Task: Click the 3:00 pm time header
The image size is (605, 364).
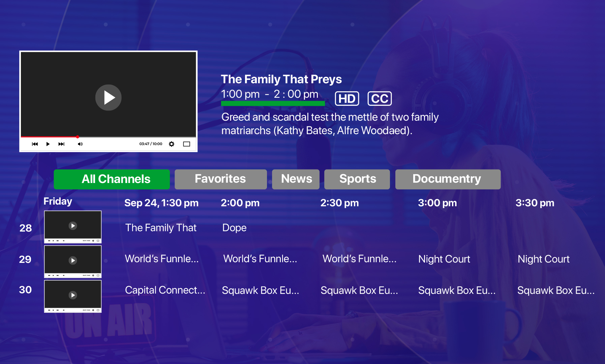Action: 437,203
